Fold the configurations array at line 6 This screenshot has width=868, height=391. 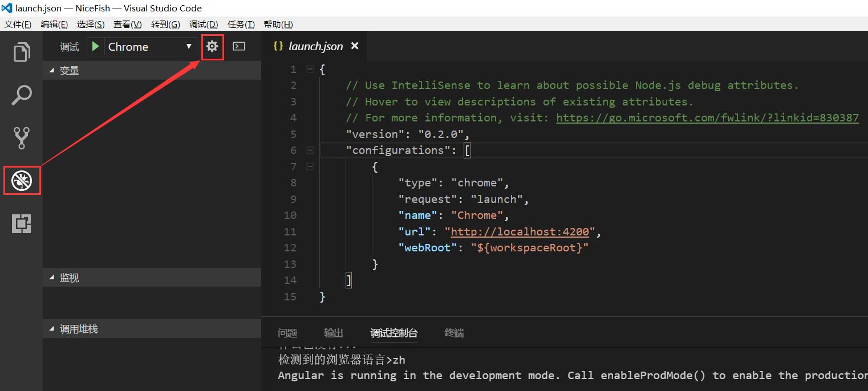coord(310,150)
